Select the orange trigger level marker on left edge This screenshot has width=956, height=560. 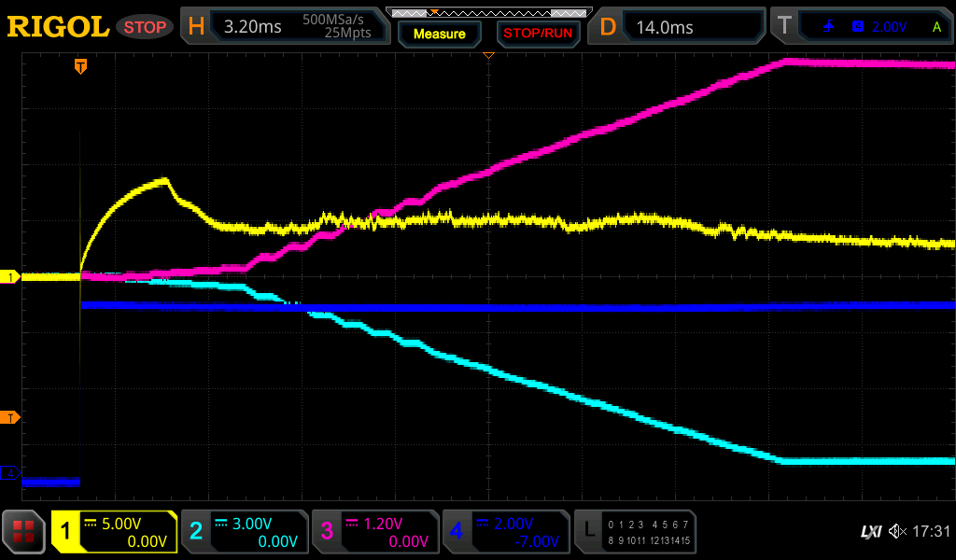pyautogui.click(x=10, y=417)
